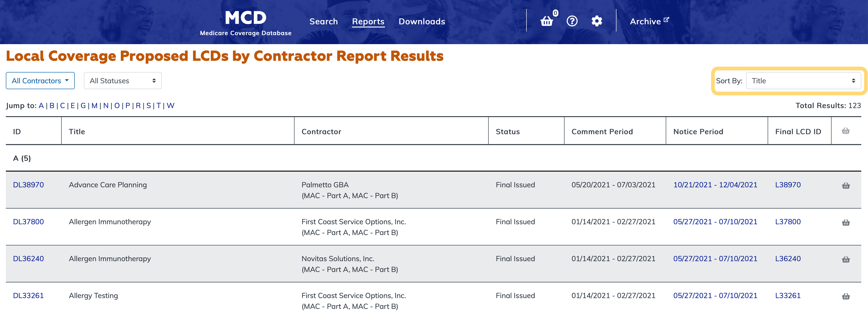The width and height of the screenshot is (868, 317).
Task: Add DL36240 row to basket
Action: (846, 259)
